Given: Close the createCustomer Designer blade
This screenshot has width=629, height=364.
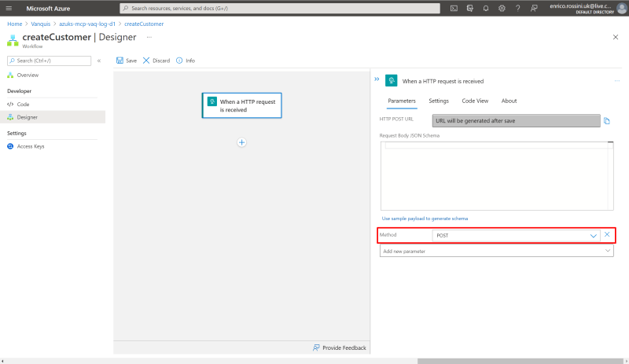Looking at the screenshot, I should click(616, 37).
